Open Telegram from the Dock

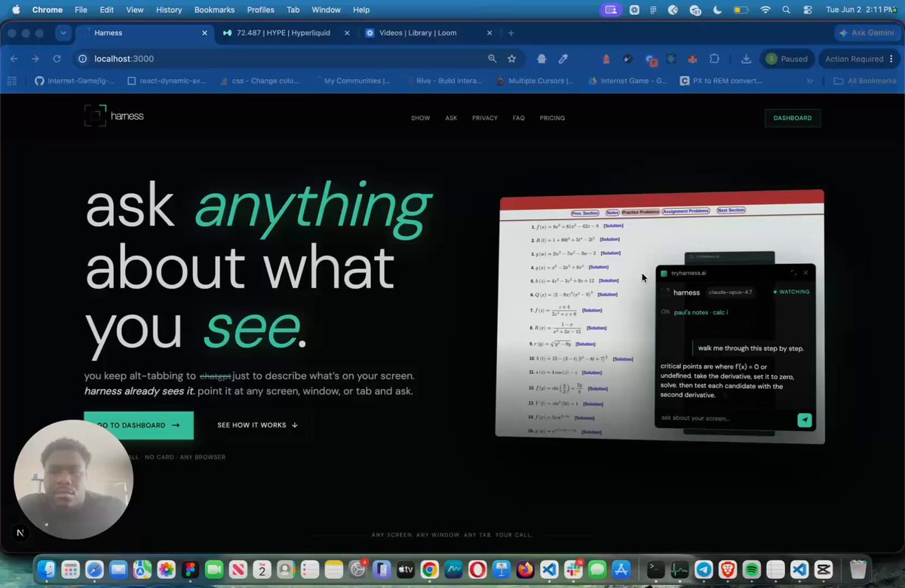pyautogui.click(x=703, y=569)
